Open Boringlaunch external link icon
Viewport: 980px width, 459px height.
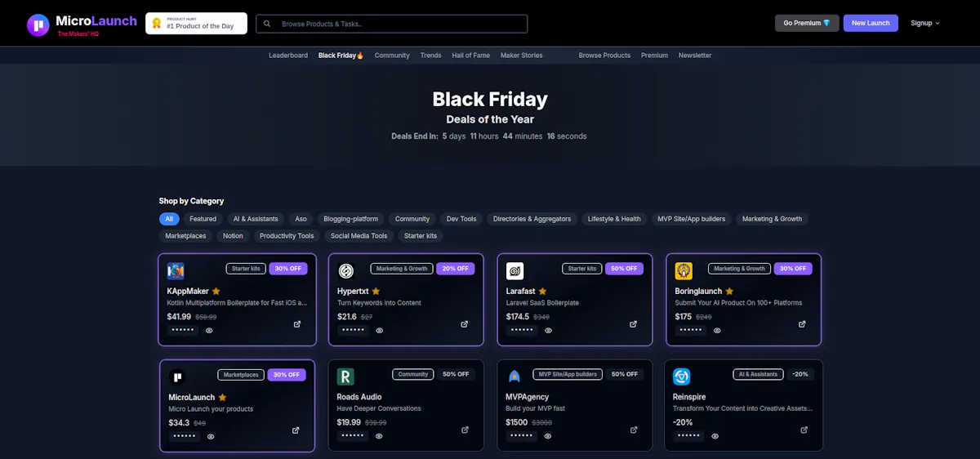pos(802,324)
